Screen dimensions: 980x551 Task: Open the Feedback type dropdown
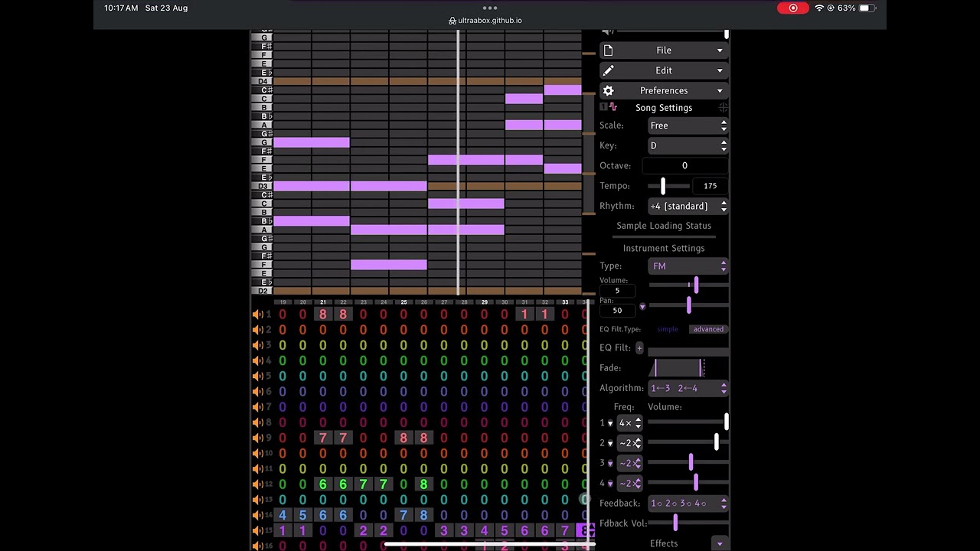click(688, 503)
